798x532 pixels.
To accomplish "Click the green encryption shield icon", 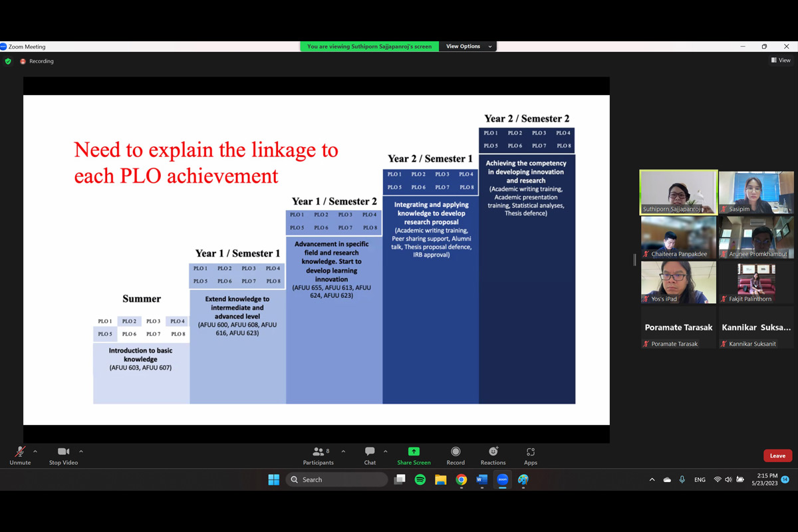I will tap(8, 61).
